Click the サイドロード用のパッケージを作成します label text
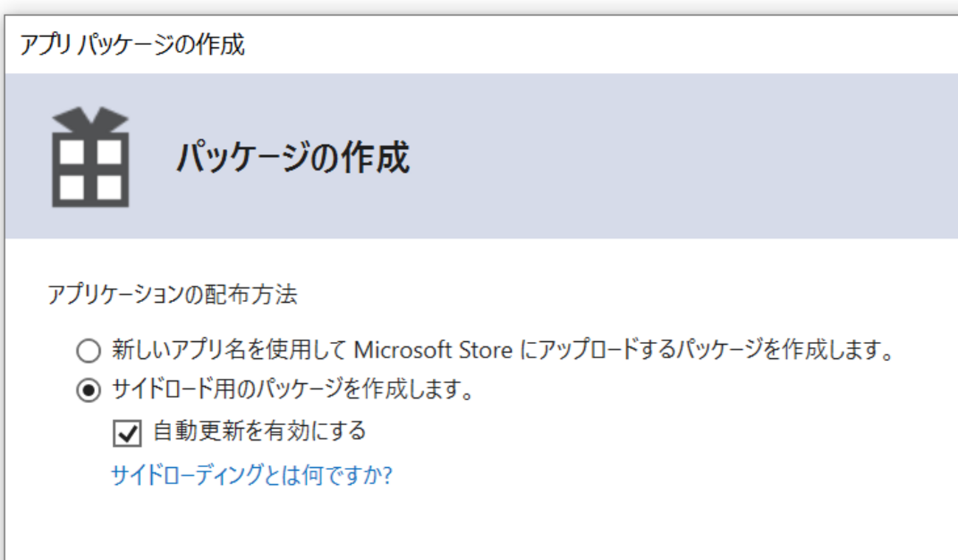 click(292, 390)
